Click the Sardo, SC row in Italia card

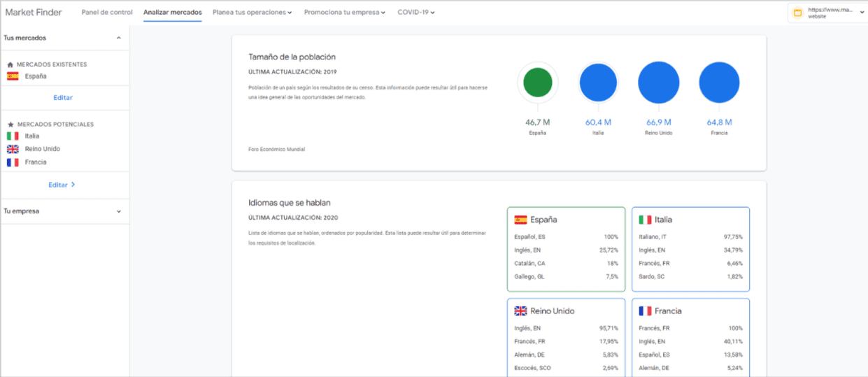tap(690, 277)
